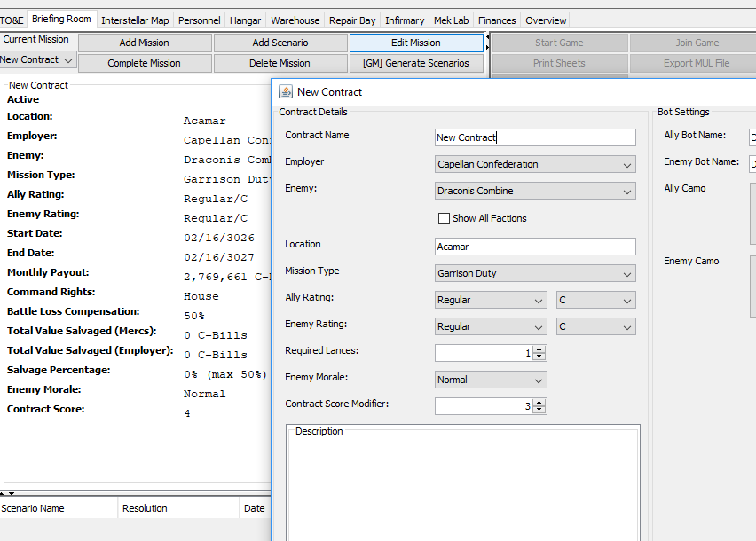Screen dimensions: 756x541
Task: Click inside the Description text area
Action: tap(463, 487)
